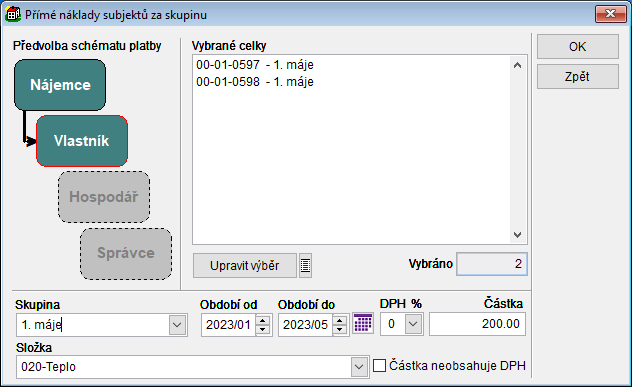Click the Upravit výběr button
The height and width of the screenshot is (387, 632).
[245, 266]
